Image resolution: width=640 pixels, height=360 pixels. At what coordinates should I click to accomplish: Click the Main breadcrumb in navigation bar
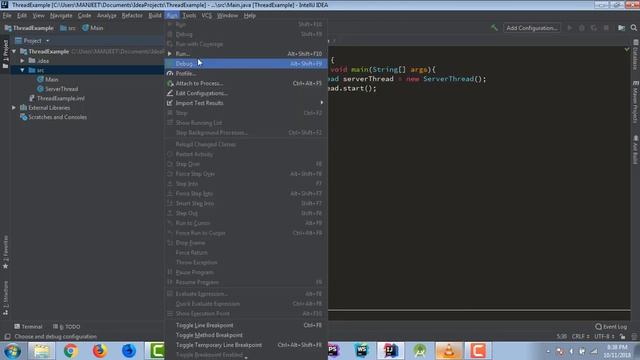tap(93, 28)
